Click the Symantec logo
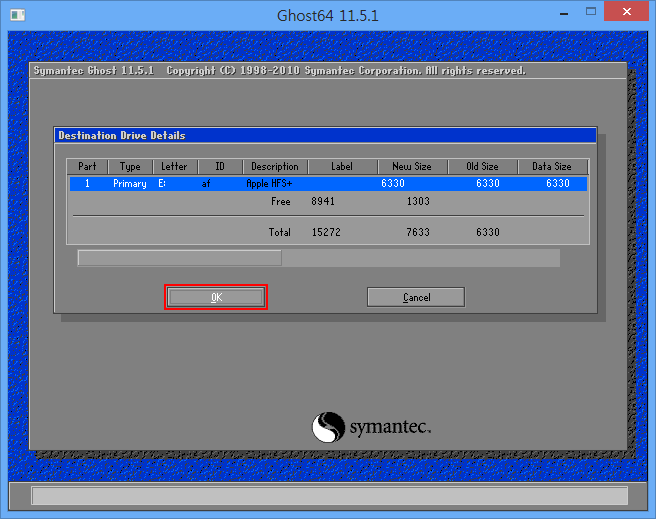Viewport: 656px width, 519px height. (x=371, y=427)
